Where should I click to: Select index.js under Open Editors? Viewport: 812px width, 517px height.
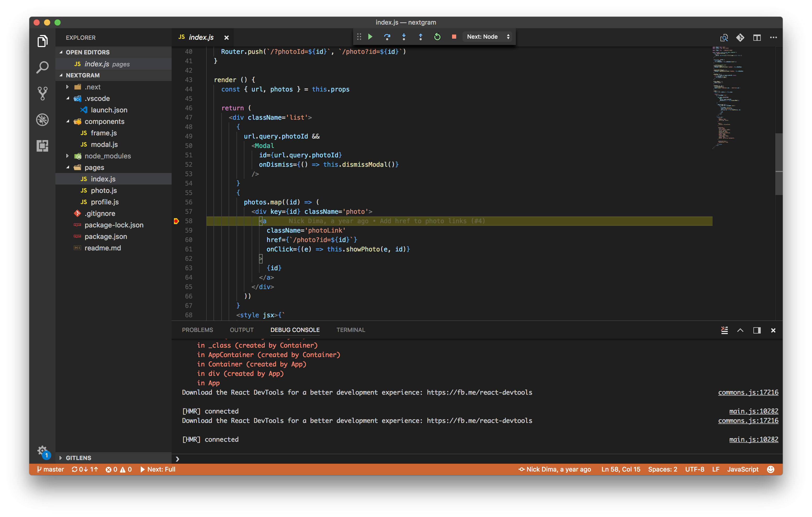[x=113, y=64]
